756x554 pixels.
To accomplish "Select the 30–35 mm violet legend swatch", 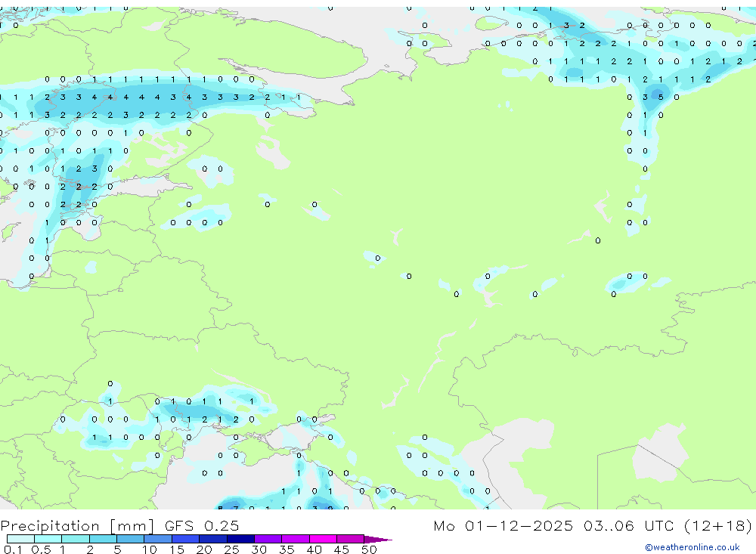I will [268, 539].
